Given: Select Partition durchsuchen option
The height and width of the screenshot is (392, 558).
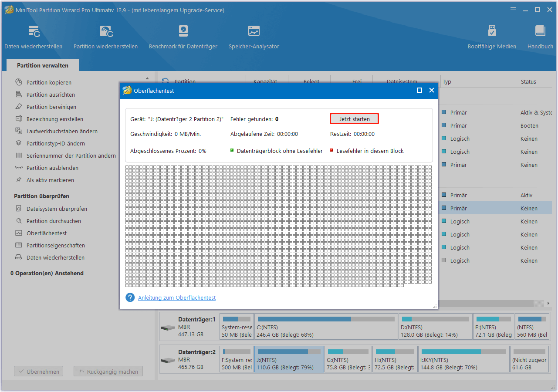Looking at the screenshot, I should click(x=54, y=221).
